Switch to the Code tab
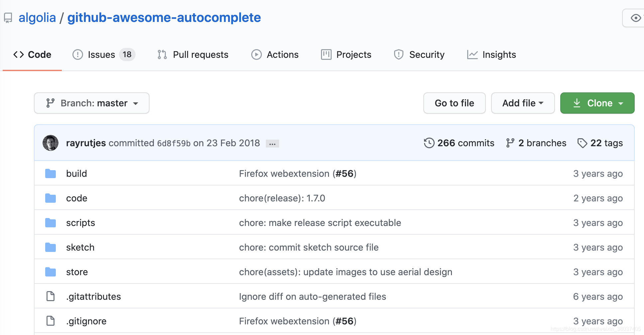The width and height of the screenshot is (644, 335). (x=32, y=55)
